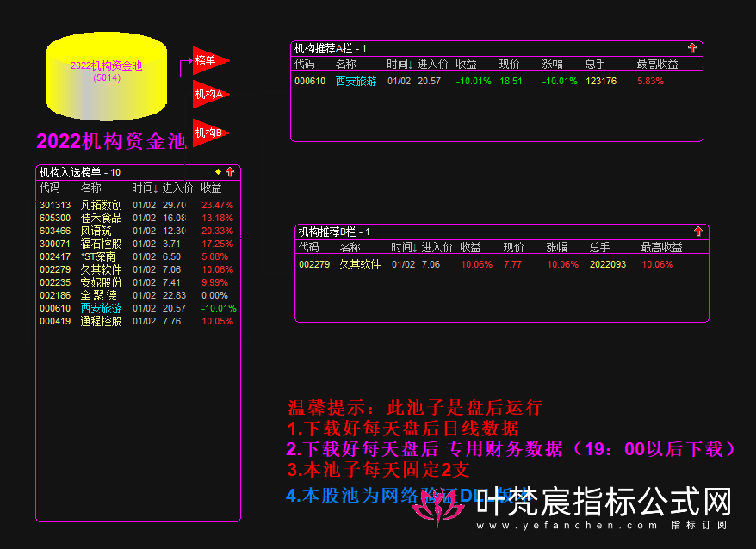Click 现价 value 7.77

tap(512, 264)
